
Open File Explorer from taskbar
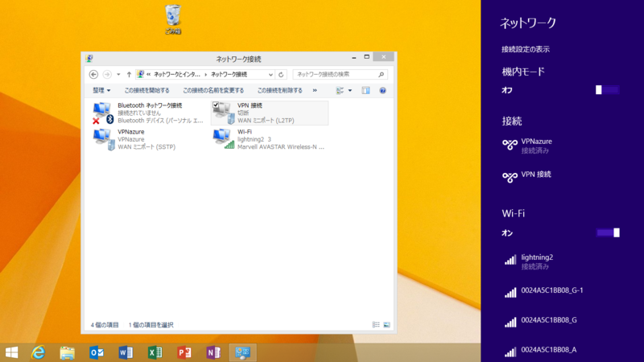click(x=67, y=352)
